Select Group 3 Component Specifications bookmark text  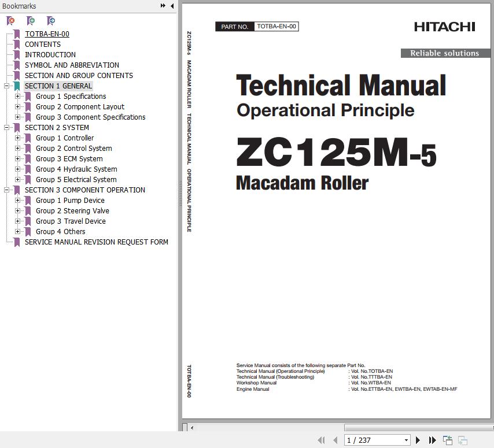point(90,117)
